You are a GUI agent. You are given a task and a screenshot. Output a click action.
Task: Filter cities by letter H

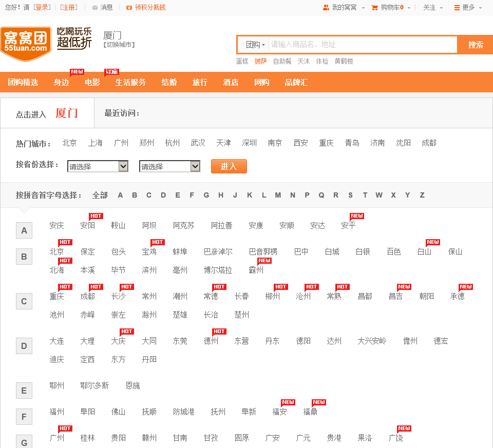click(221, 195)
